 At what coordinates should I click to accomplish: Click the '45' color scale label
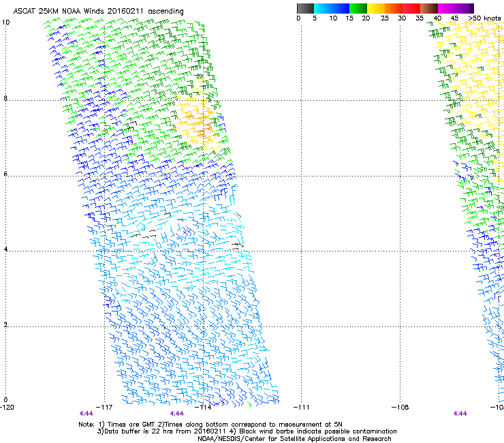click(454, 18)
